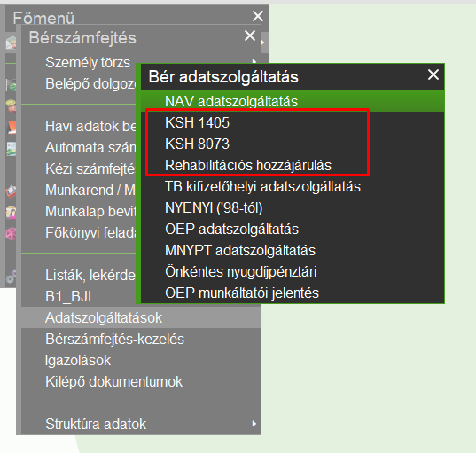Click the pink cube icon in sidebar
The height and width of the screenshot is (453, 476).
11,233
